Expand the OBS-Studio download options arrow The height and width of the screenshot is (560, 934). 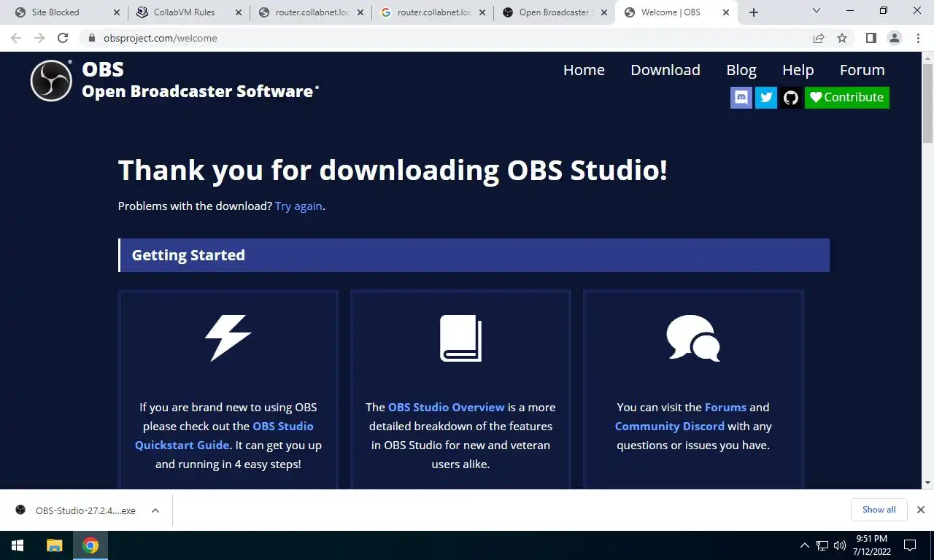(155, 510)
